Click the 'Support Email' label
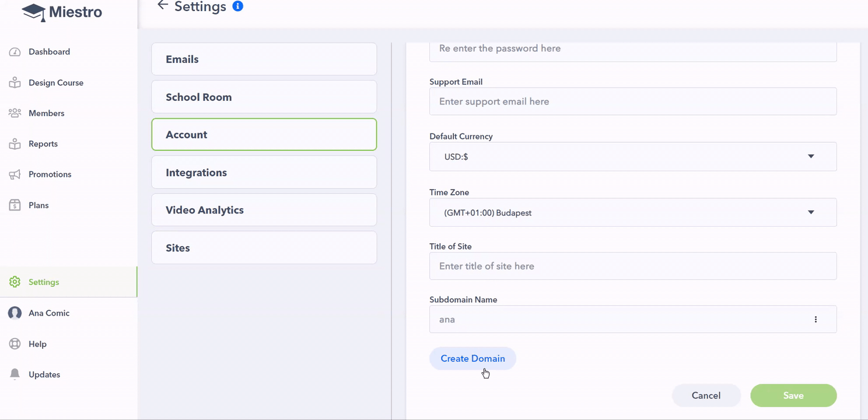The height and width of the screenshot is (420, 868). pyautogui.click(x=456, y=82)
